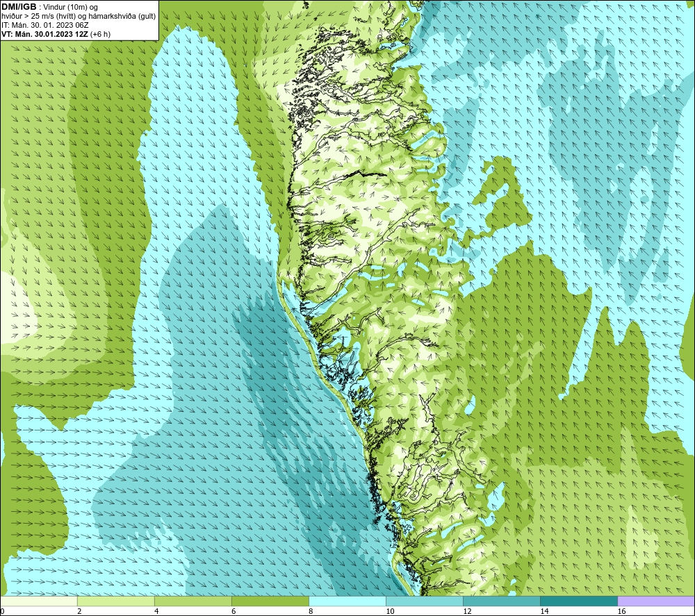The width and height of the screenshot is (695, 616).
Task: Click the legend tick label '12'
Action: pyautogui.click(x=467, y=612)
